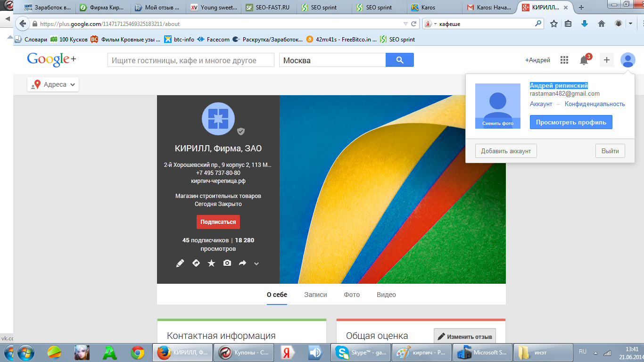Click Изменить отзыв button

465,337
